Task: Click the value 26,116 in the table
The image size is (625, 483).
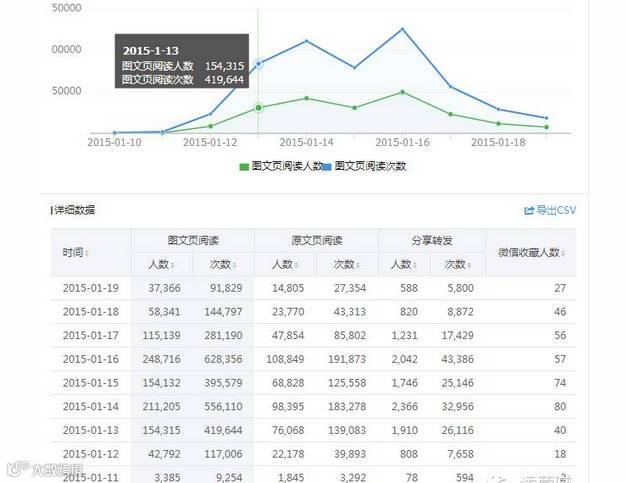Action: [458, 430]
